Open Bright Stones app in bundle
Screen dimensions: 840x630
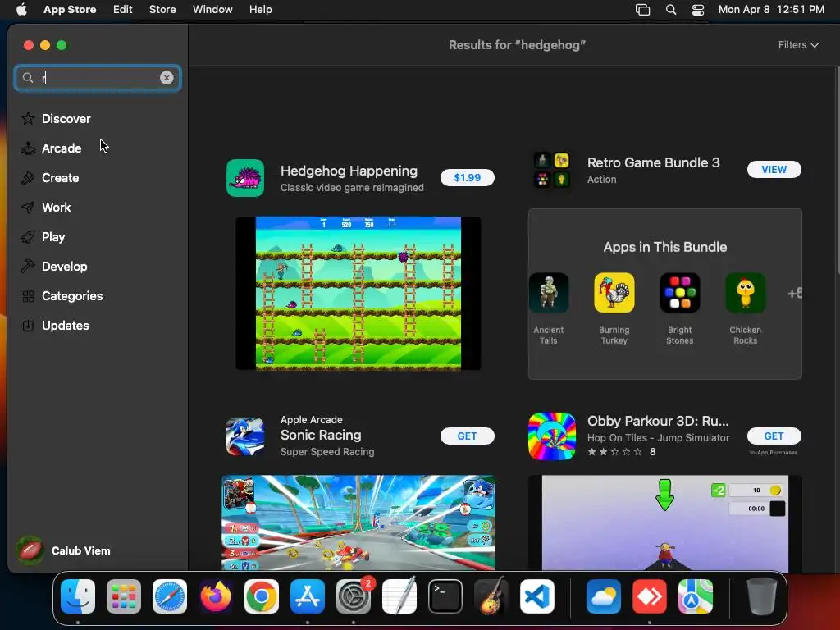tap(680, 293)
